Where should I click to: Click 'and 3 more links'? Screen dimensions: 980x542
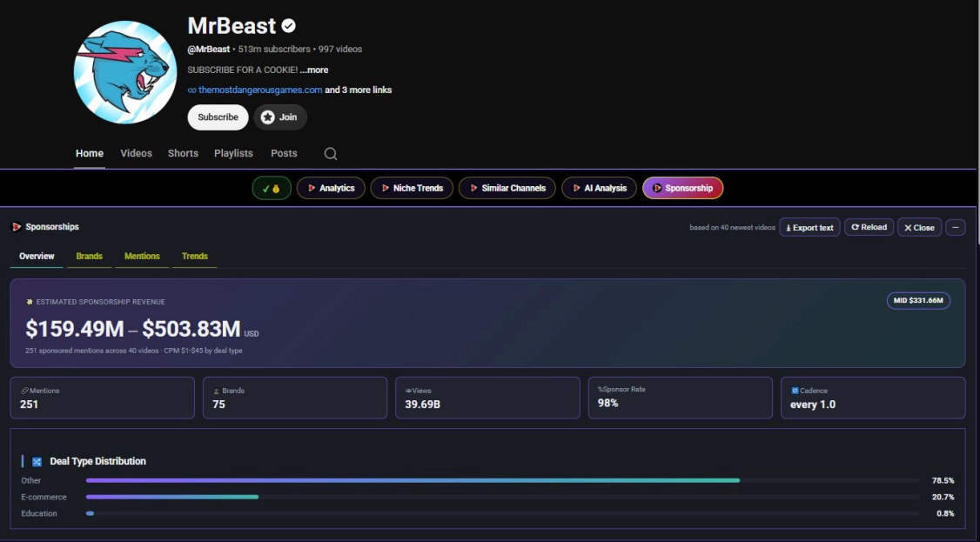pos(358,90)
